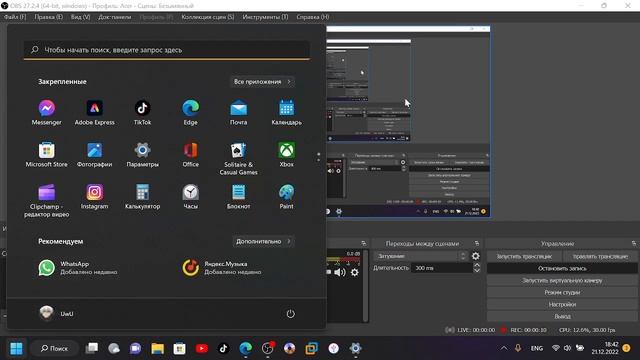640x360 pixels.
Task: Open audio mixer source settings gear
Action: coord(355,272)
